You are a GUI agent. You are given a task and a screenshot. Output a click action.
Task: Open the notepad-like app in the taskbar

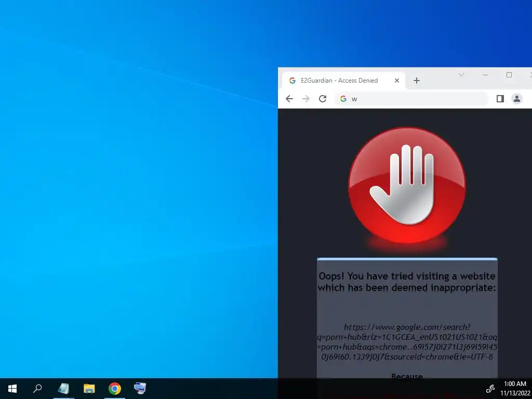[x=63, y=389]
